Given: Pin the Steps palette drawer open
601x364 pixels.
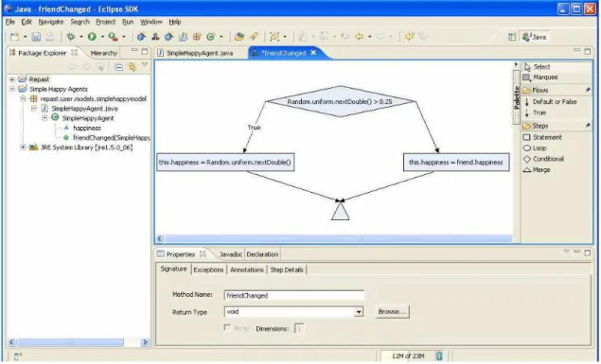Looking at the screenshot, I should pos(587,126).
